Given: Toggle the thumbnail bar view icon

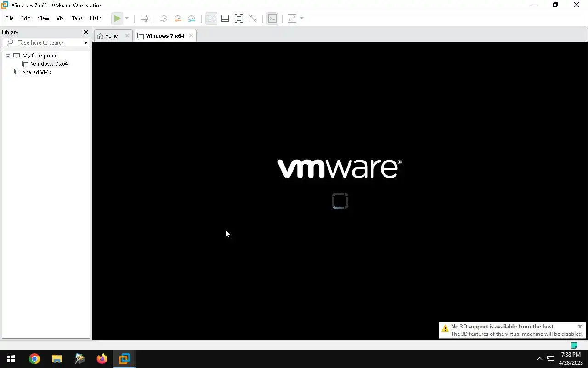Looking at the screenshot, I should (x=225, y=18).
